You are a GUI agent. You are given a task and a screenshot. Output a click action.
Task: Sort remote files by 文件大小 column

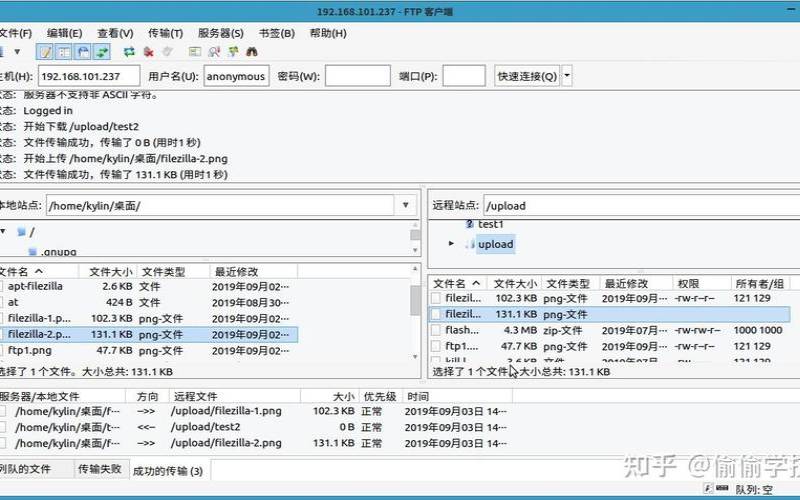[515, 284]
